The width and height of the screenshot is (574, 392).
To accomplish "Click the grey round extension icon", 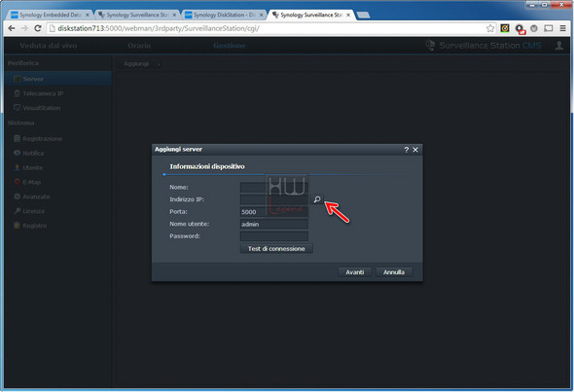I will [534, 28].
